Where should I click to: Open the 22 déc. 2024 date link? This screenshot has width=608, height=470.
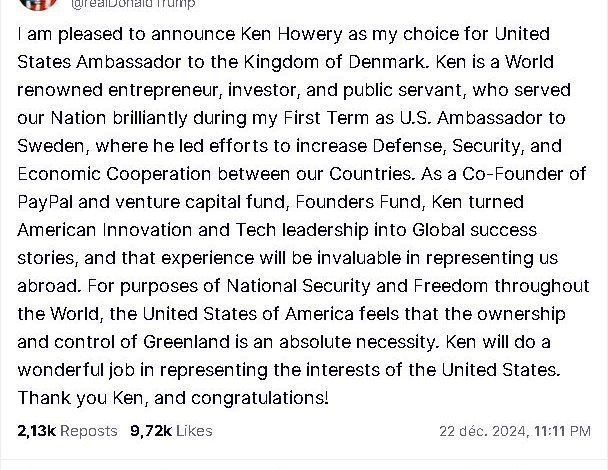pyautogui.click(x=482, y=431)
